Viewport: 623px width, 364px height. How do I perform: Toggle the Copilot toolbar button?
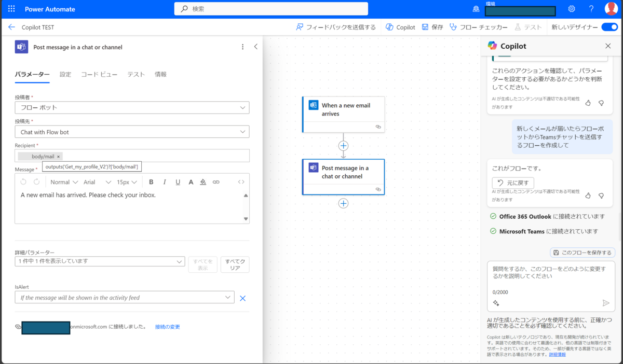click(x=400, y=27)
